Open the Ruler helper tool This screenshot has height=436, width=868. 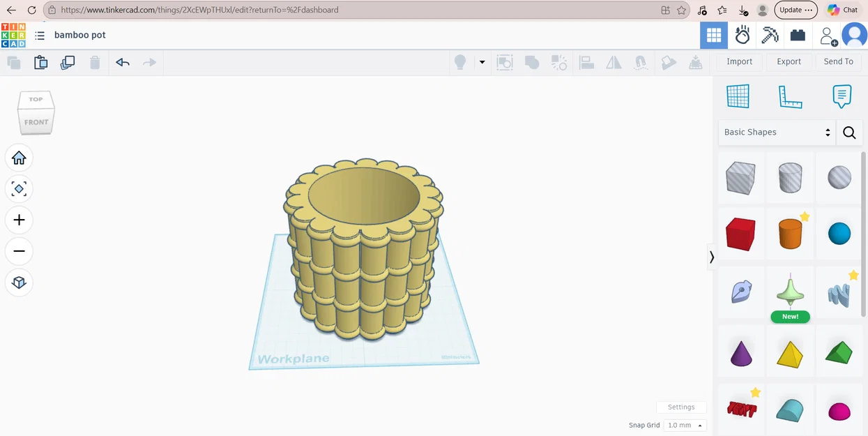[x=790, y=96]
